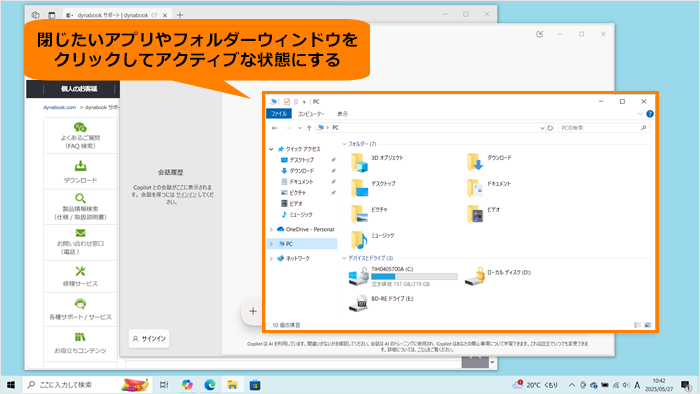Screen dimensions: 700x394
Task: Open the ミュージック folder in main pane
Action: pos(372,240)
